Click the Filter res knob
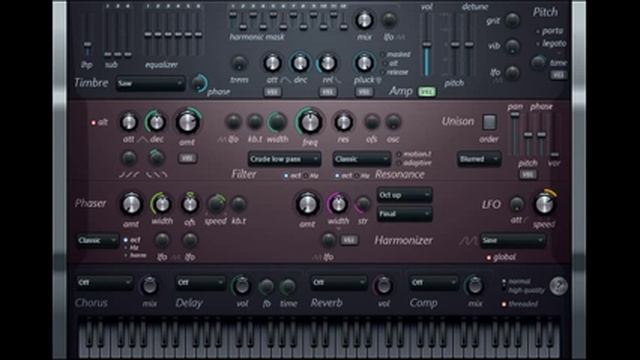The width and height of the screenshot is (640, 360). (343, 122)
